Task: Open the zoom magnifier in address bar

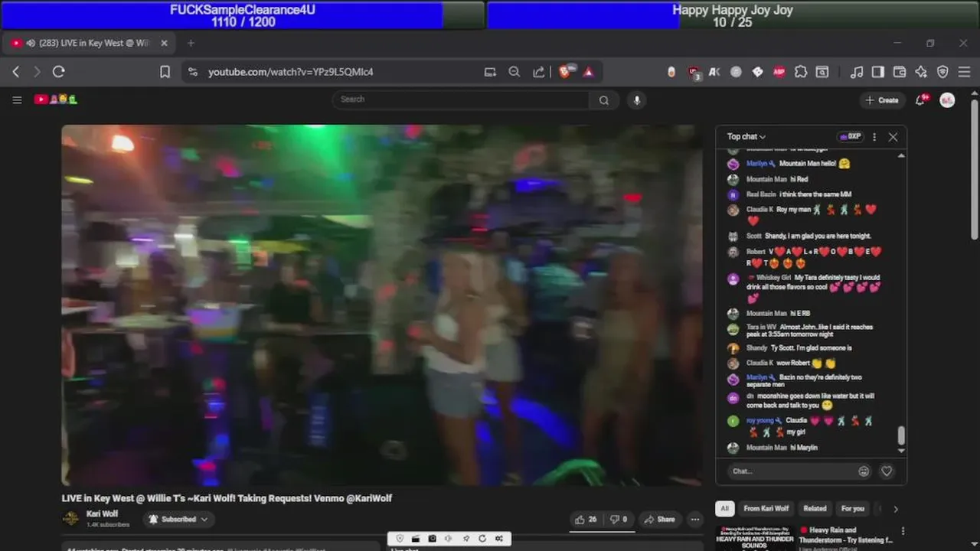Action: tap(514, 72)
